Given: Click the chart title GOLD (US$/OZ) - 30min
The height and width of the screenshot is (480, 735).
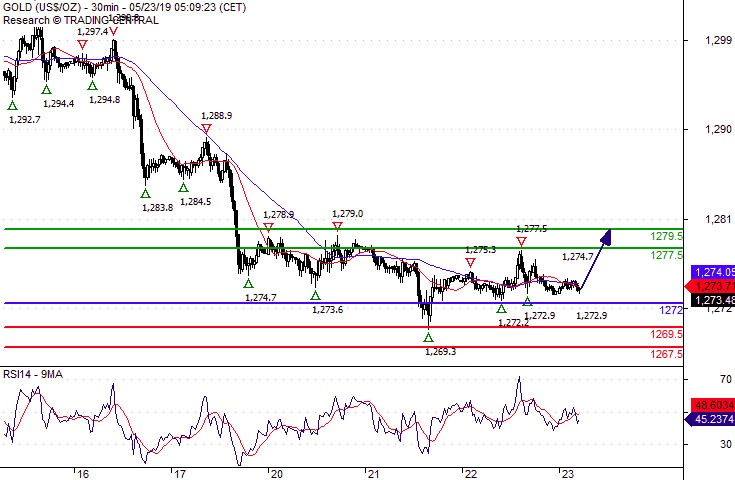Looking at the screenshot, I should pos(60,7).
